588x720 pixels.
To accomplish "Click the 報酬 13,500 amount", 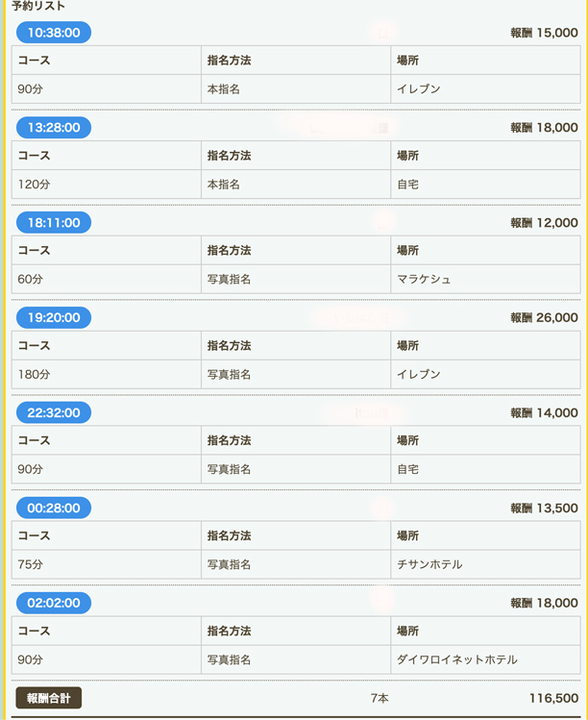I will (x=544, y=509).
